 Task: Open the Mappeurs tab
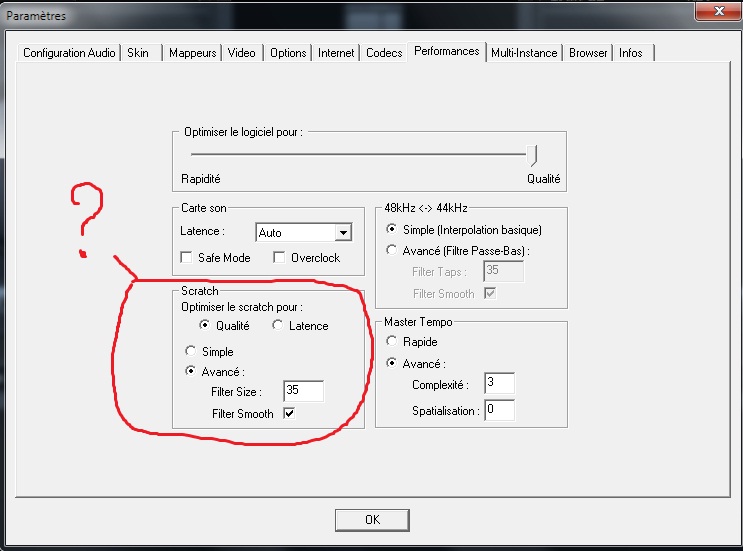click(x=192, y=53)
